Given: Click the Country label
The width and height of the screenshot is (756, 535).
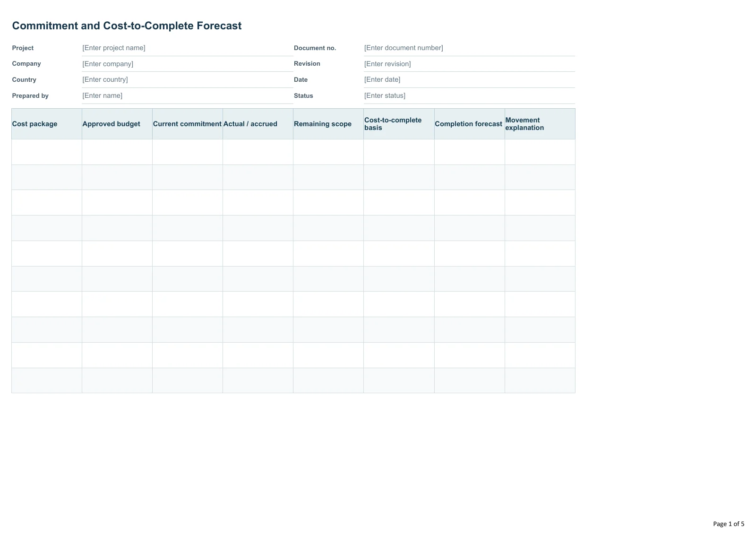Looking at the screenshot, I should click(x=24, y=80).
